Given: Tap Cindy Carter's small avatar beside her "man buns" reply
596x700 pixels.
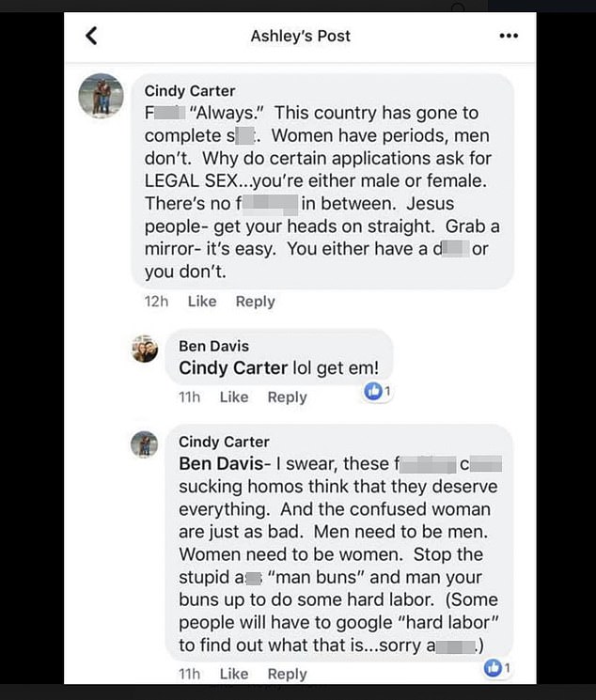Looking at the screenshot, I should click(x=144, y=443).
